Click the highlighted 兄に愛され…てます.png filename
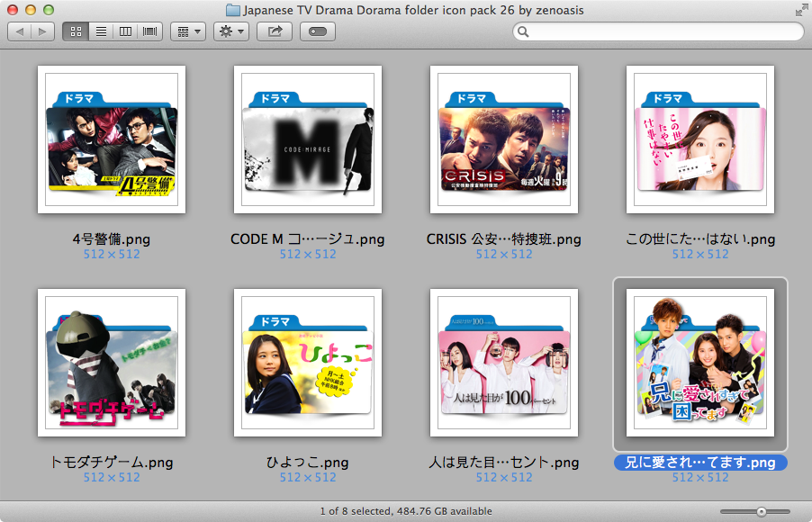The image size is (812, 522). click(x=699, y=462)
